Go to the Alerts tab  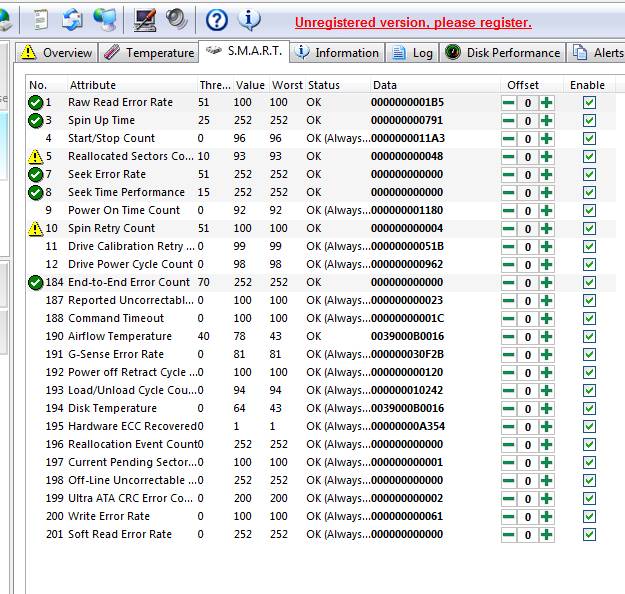click(596, 53)
